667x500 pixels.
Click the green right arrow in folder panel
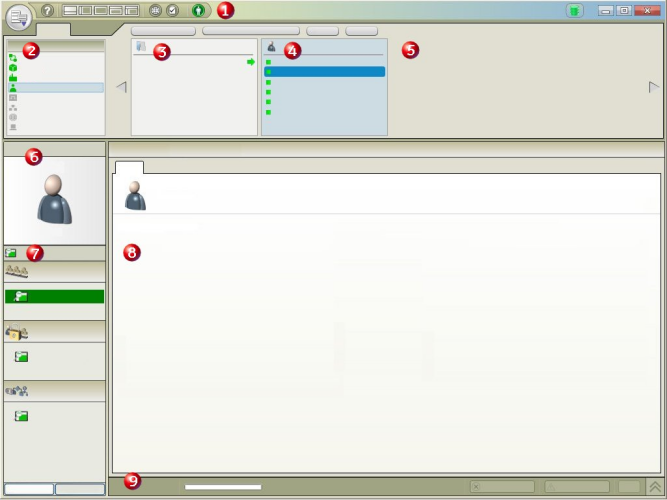pyautogui.click(x=251, y=62)
